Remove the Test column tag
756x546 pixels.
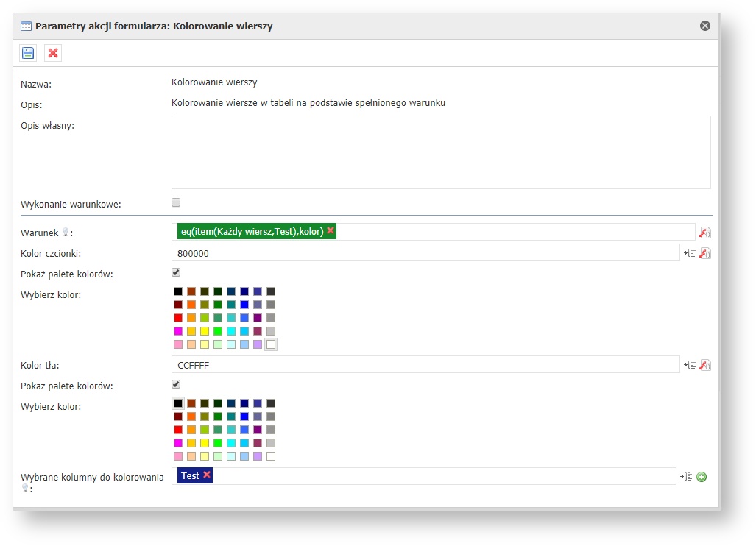pyautogui.click(x=207, y=475)
